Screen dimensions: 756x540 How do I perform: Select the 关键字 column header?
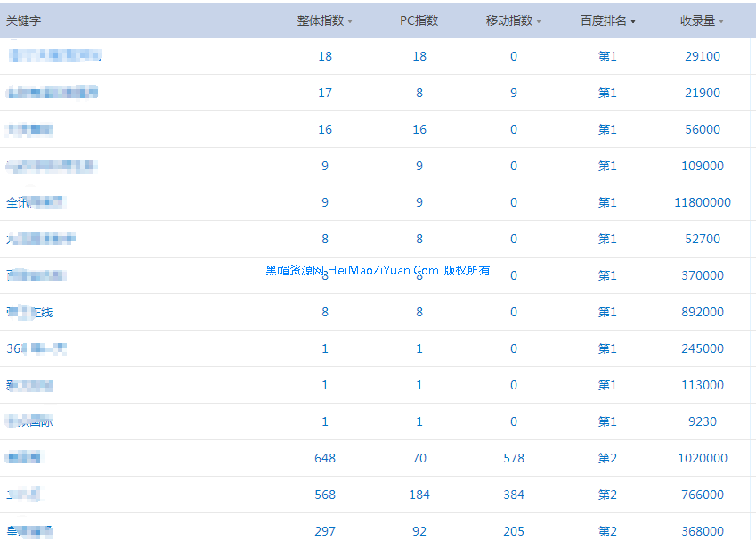pyautogui.click(x=24, y=20)
